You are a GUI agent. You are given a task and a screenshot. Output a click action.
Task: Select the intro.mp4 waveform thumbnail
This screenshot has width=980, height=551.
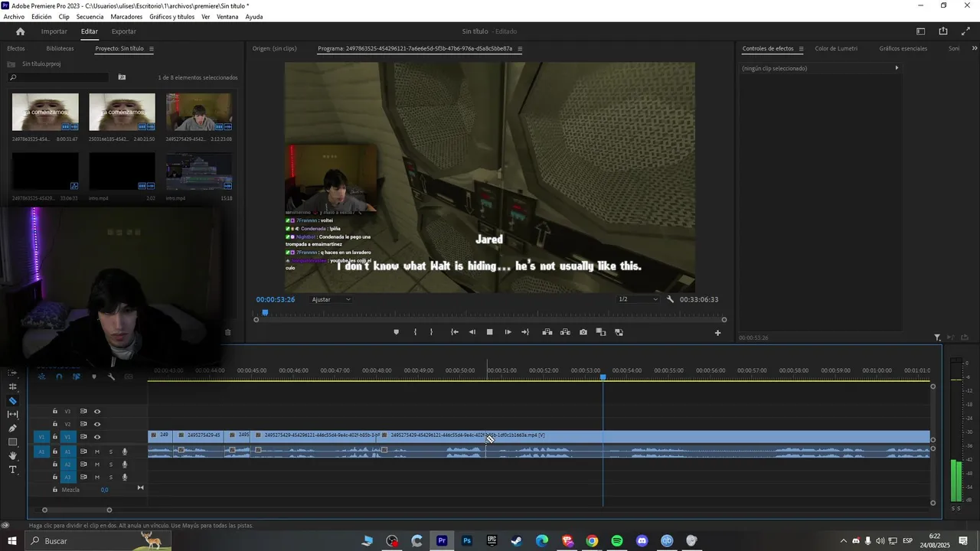[x=199, y=171]
